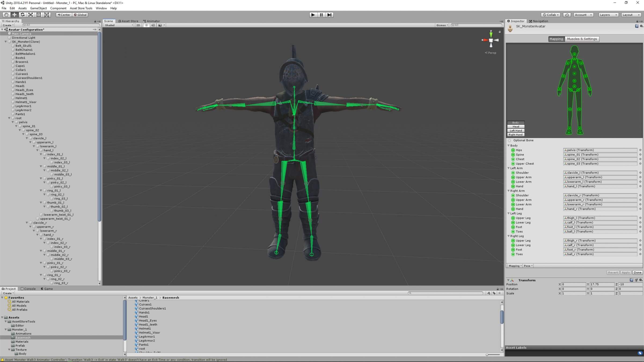Collapse the spine_03 hierarchy node
644x362 pixels.
(x=23, y=134)
